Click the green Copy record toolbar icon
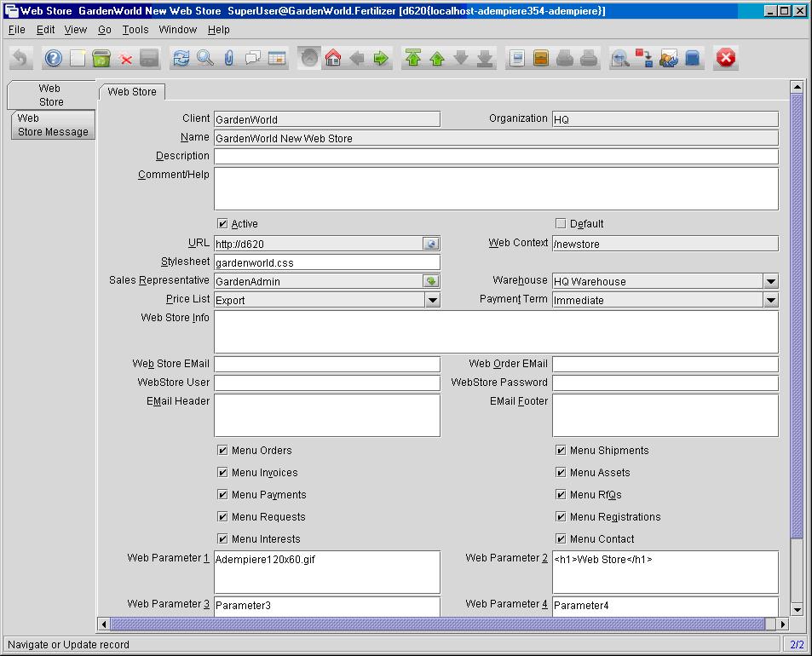This screenshot has width=812, height=656. click(x=101, y=58)
